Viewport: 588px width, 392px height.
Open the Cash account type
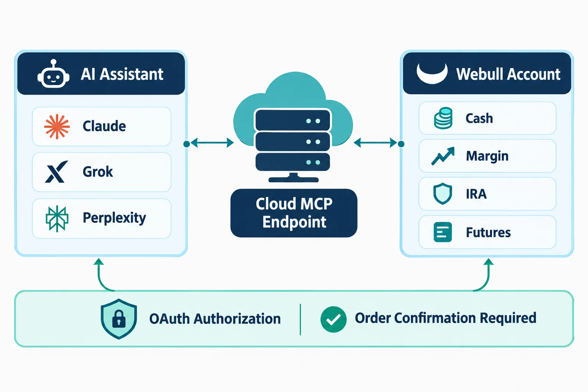pyautogui.click(x=487, y=118)
